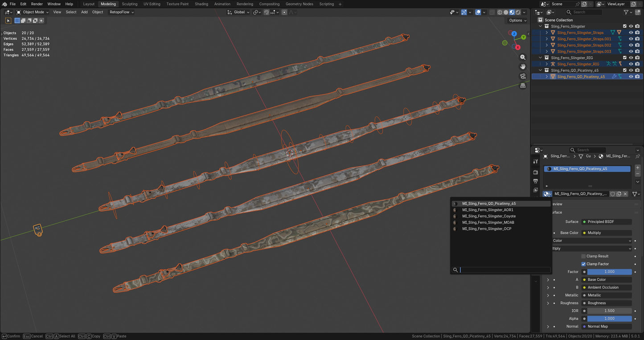Expand the Sling_Ferro_Slingster_Straps.003 tree item
Image resolution: width=644 pixels, height=340 pixels.
[x=547, y=52]
